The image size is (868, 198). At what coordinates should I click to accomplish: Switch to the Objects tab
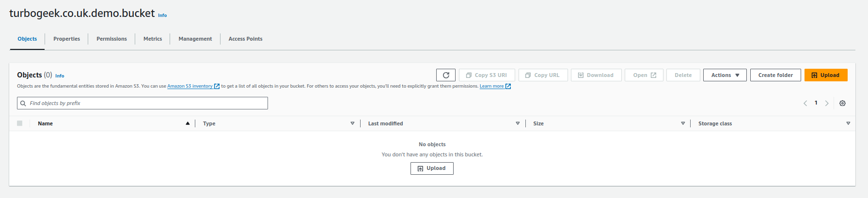(27, 39)
